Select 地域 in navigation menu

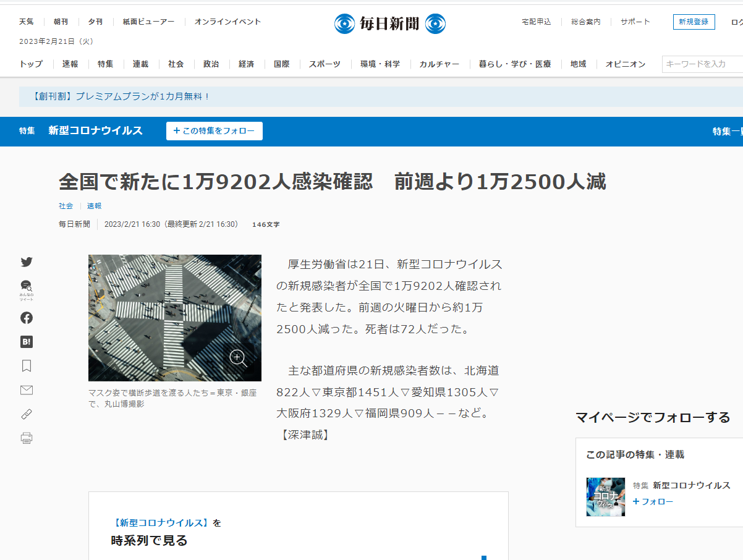578,64
